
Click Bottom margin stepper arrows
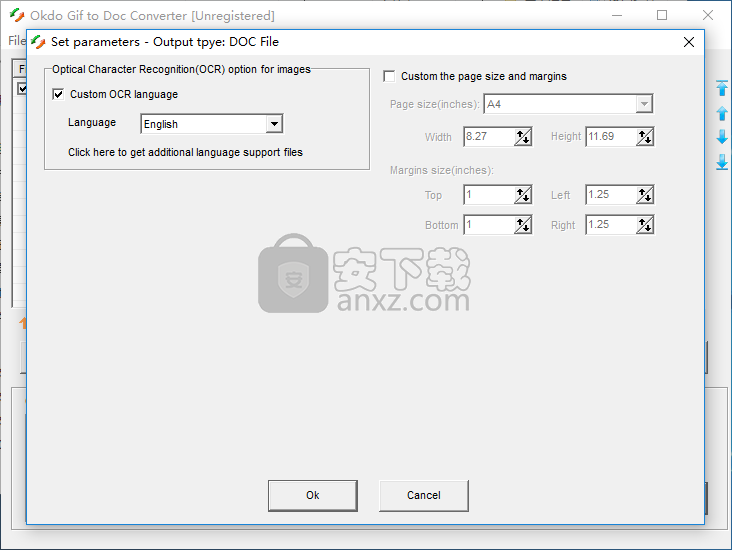click(523, 225)
